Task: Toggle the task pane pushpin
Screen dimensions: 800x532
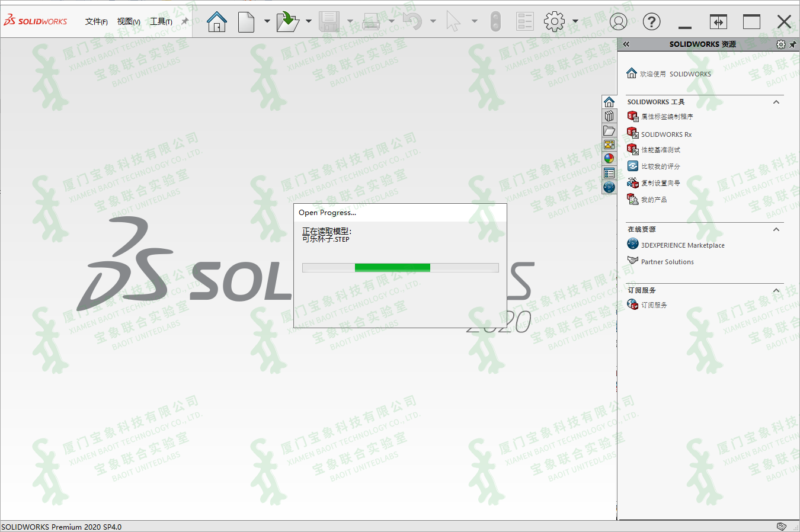Action: tap(793, 44)
